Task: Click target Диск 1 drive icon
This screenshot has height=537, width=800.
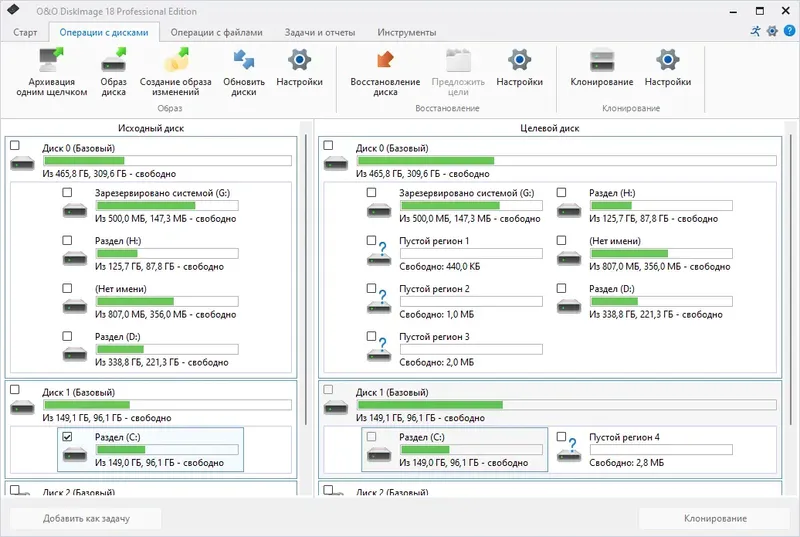Action: coord(336,408)
